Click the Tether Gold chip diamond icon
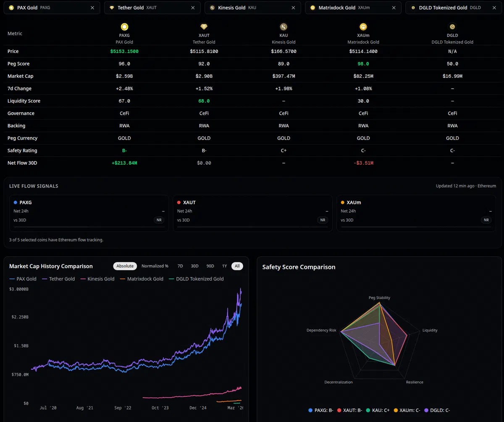 click(112, 8)
